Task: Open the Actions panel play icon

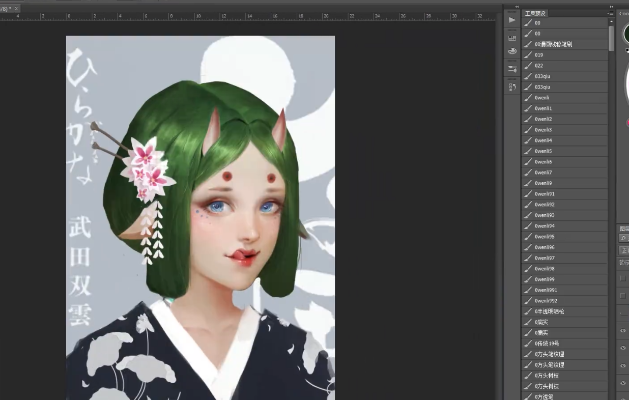Action: pos(512,20)
